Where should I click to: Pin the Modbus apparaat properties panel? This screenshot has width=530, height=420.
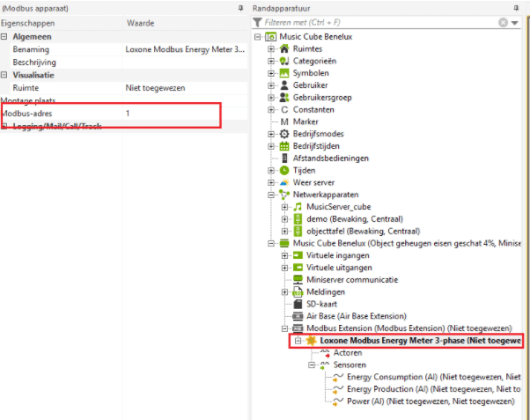[241, 6]
